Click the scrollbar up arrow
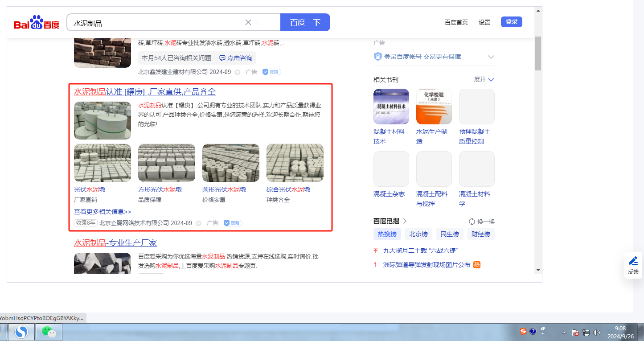 coord(538,10)
